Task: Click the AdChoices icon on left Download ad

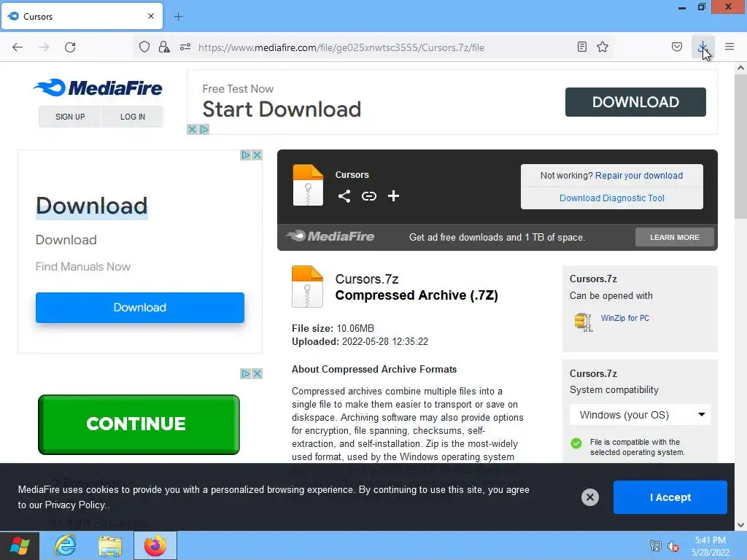Action: point(246,155)
